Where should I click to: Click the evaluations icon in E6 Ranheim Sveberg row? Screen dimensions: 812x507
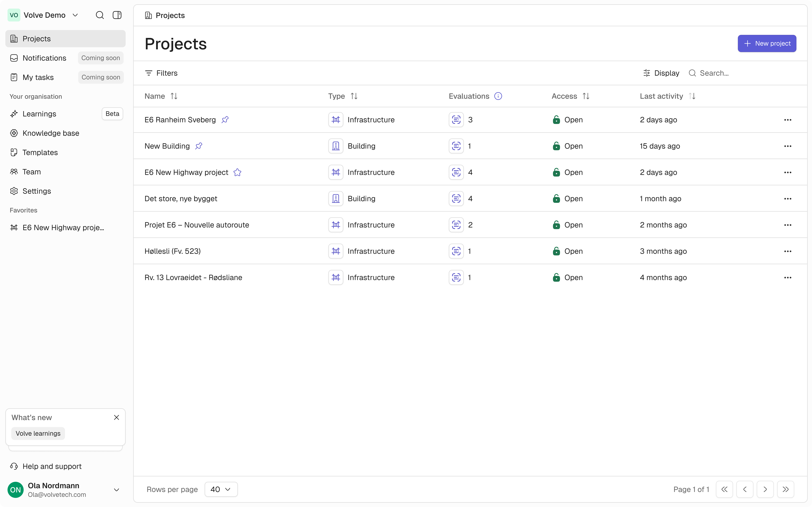click(456, 120)
